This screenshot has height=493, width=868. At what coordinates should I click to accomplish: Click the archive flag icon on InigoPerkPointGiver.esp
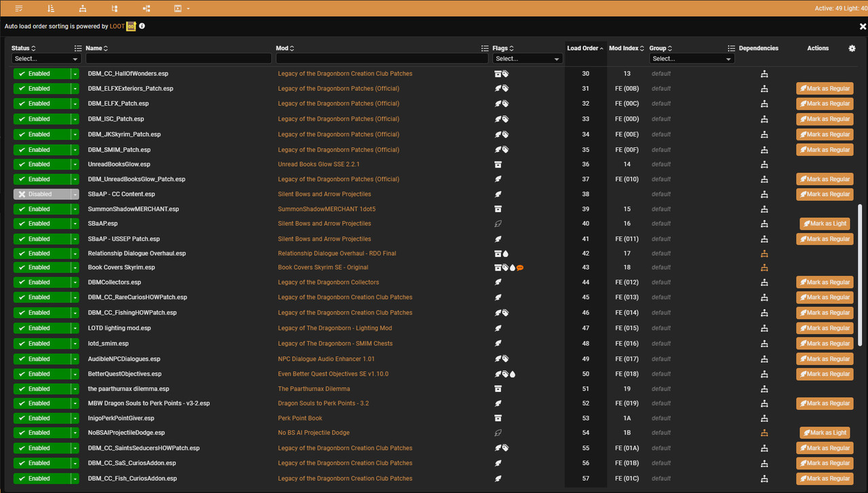[498, 418]
